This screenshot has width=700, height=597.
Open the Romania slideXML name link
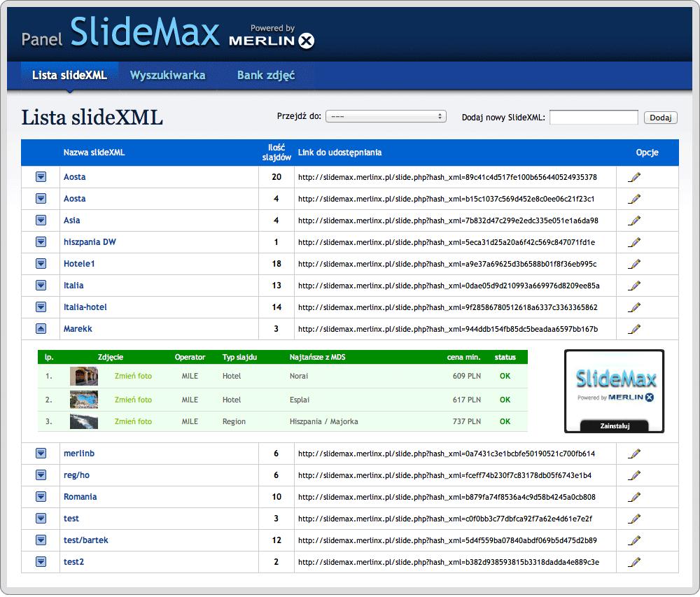[80, 497]
